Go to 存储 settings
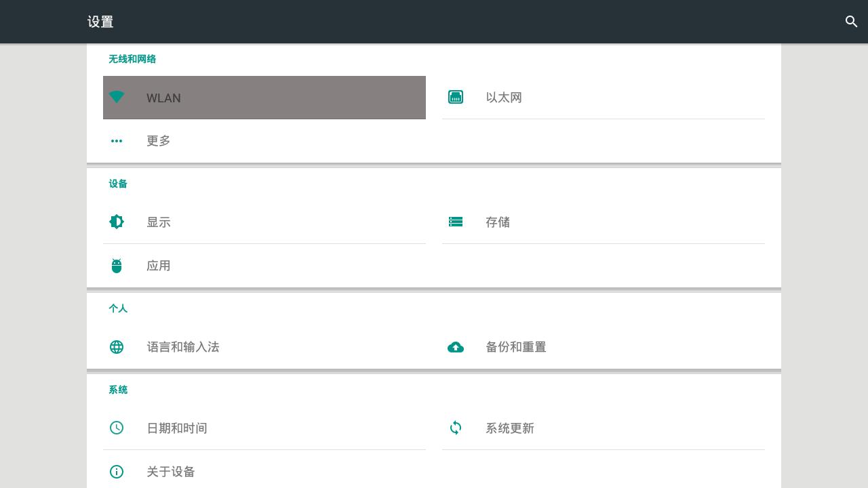 [498, 222]
